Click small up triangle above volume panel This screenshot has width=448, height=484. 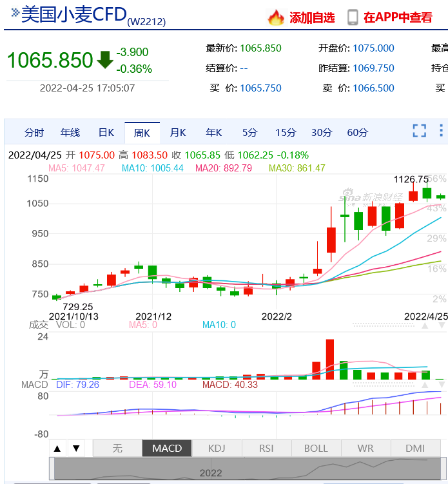425,326
